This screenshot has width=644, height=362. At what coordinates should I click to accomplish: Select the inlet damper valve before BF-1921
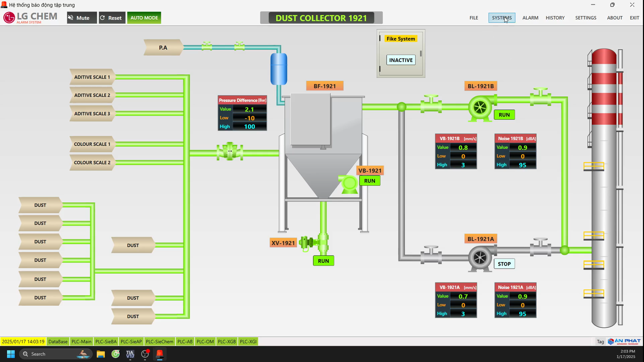pyautogui.click(x=230, y=151)
